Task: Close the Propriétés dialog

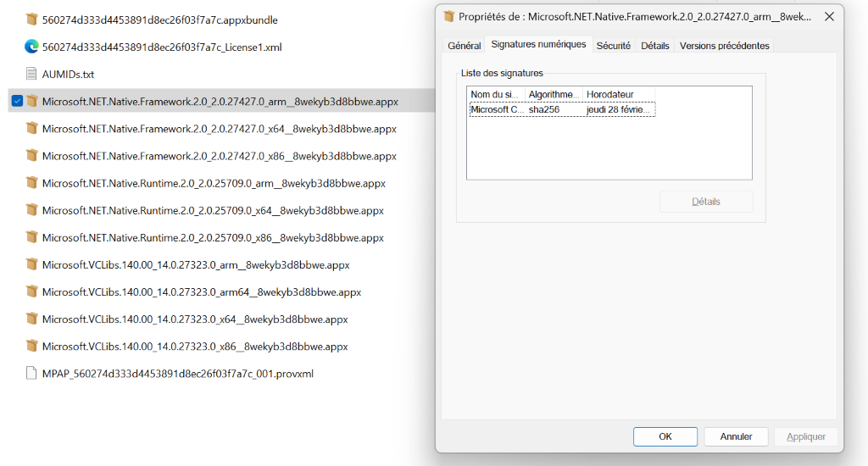Action: click(x=829, y=17)
